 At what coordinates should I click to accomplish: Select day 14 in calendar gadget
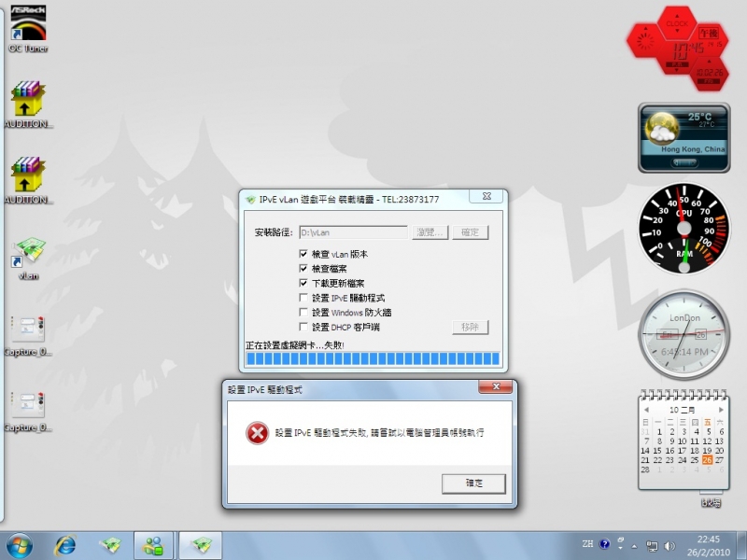645,451
